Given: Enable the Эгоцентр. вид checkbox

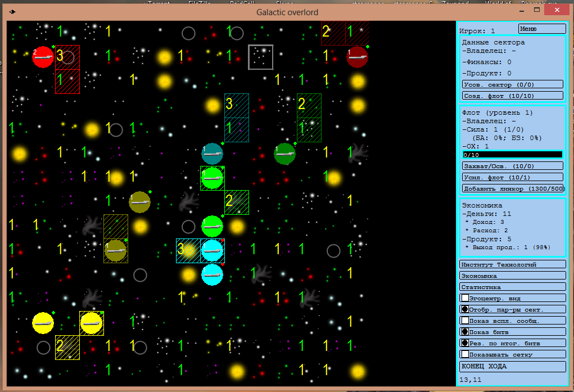Looking at the screenshot, I should coord(465,298).
